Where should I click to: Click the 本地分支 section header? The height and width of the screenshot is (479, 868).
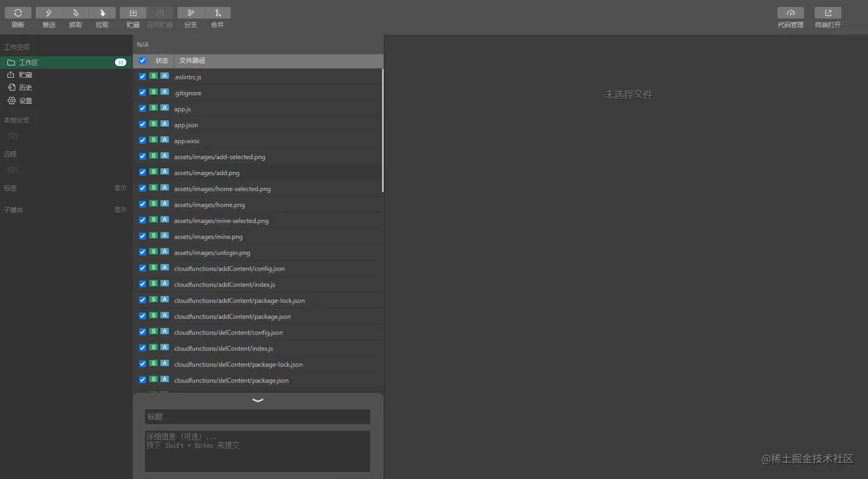click(x=17, y=120)
